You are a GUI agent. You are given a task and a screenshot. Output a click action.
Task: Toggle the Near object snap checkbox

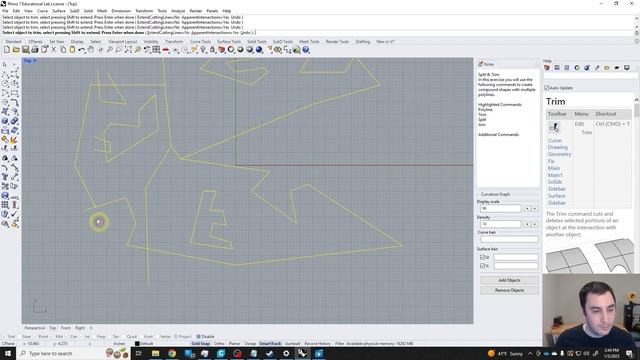(24, 337)
